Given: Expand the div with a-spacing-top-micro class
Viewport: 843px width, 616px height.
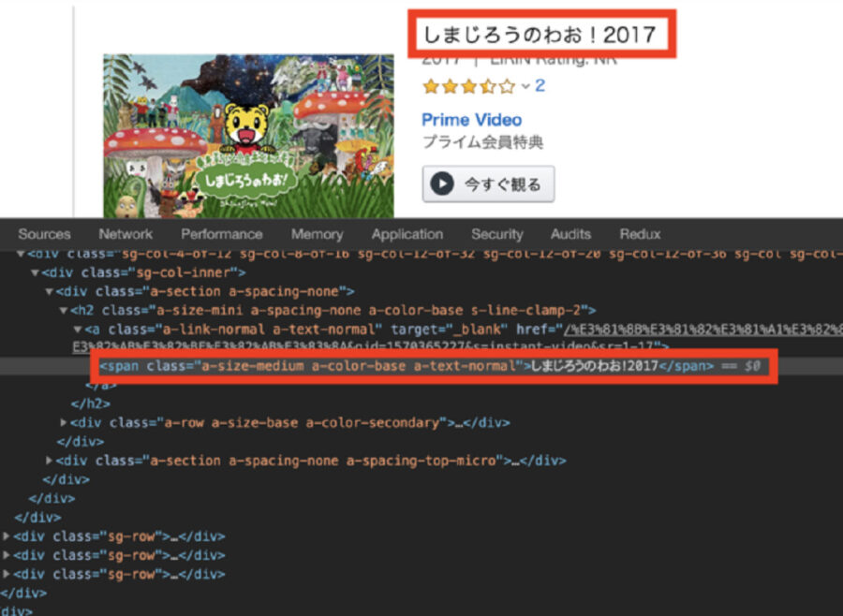Looking at the screenshot, I should point(50,461).
